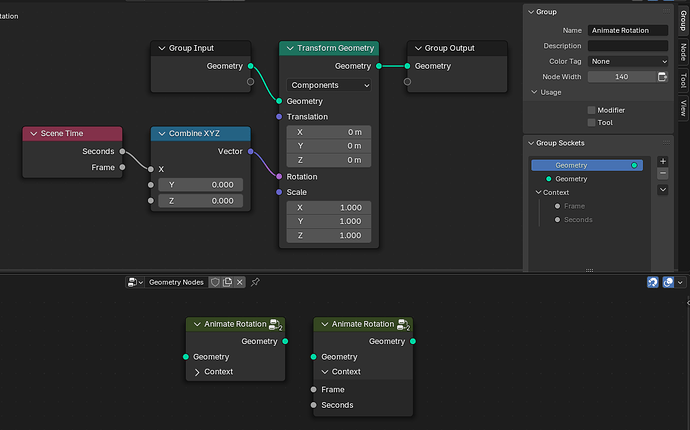Image resolution: width=690 pixels, height=430 pixels.
Task: Collapse the Context socket panel in tree
Action: coord(538,192)
